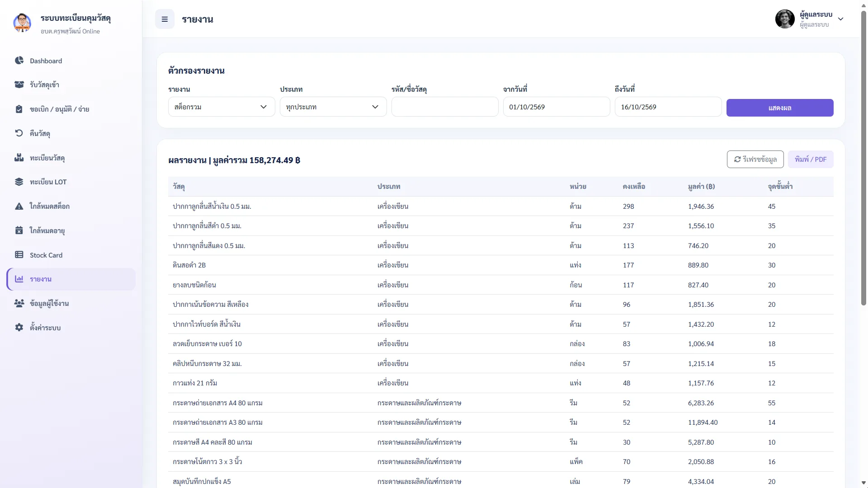
Task: Click the รหัส/ชื่อวัสดุ search input field
Action: pos(445,107)
